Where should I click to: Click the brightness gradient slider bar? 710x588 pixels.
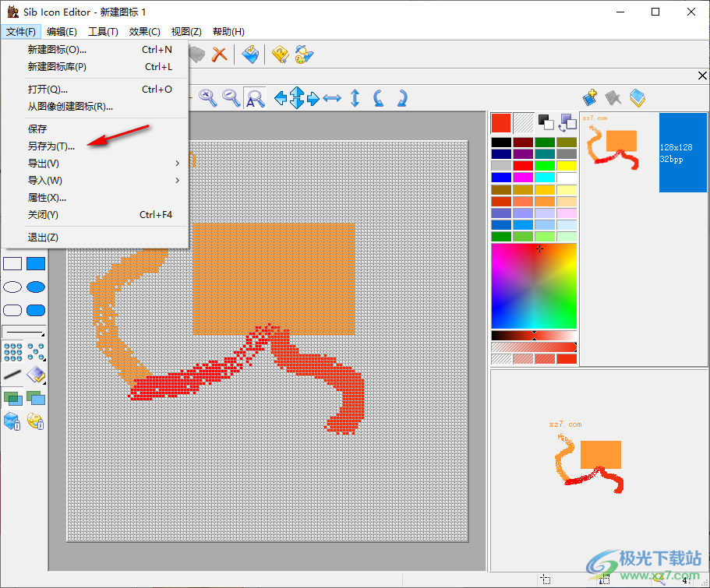tap(534, 336)
